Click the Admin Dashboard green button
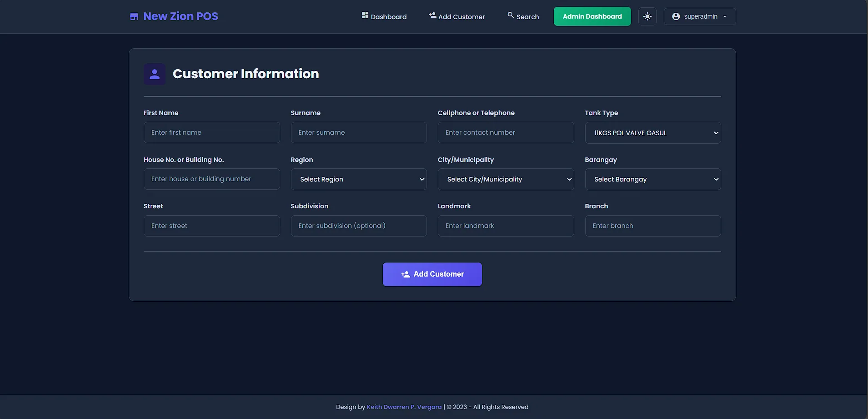Image resolution: width=868 pixels, height=419 pixels. pyautogui.click(x=592, y=16)
